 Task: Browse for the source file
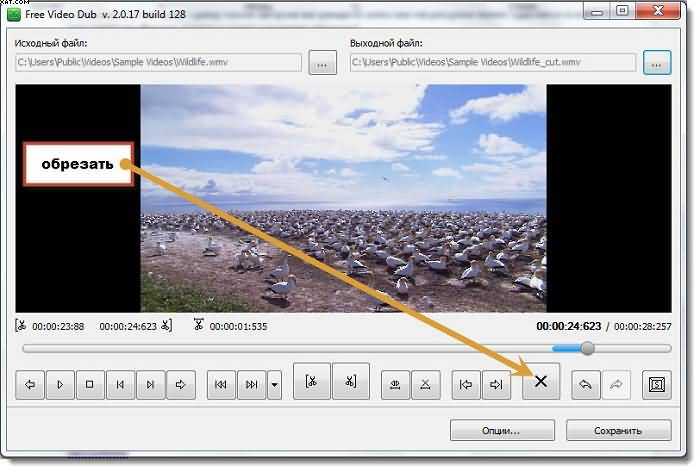322,63
